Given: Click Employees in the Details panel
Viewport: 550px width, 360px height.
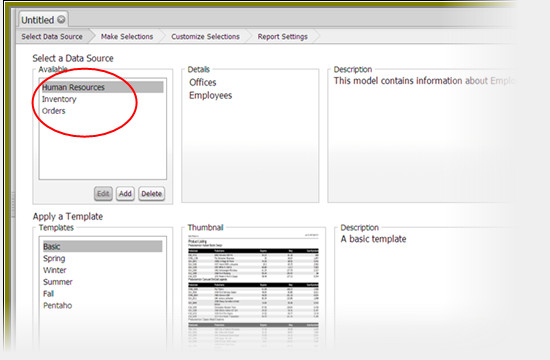Looking at the screenshot, I should 210,95.
